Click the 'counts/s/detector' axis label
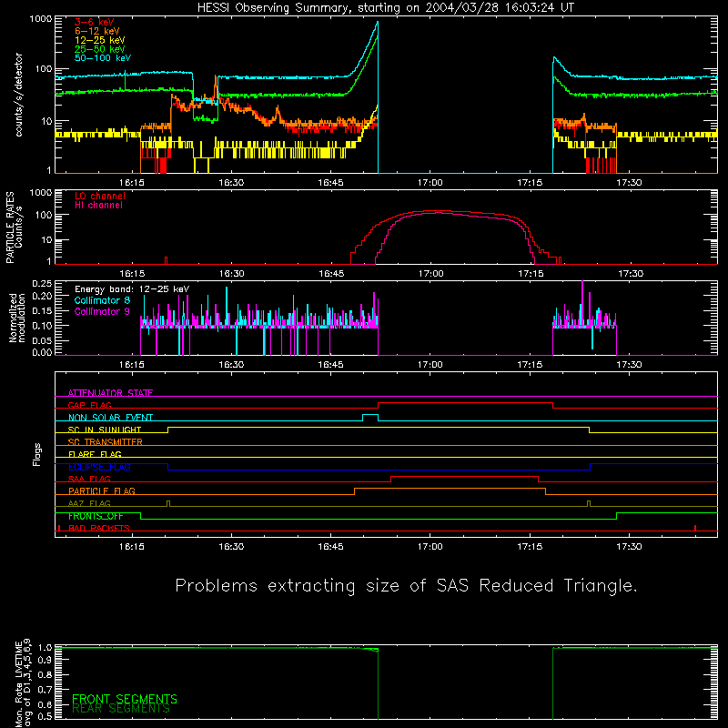Image resolution: width=728 pixels, height=728 pixels. coord(18,95)
